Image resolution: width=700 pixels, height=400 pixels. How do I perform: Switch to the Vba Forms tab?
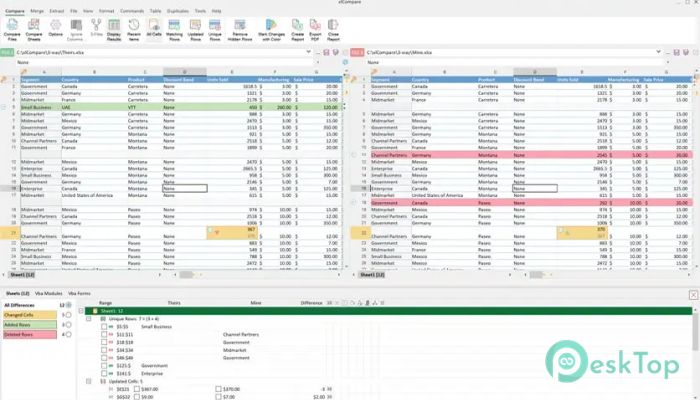pos(79,294)
